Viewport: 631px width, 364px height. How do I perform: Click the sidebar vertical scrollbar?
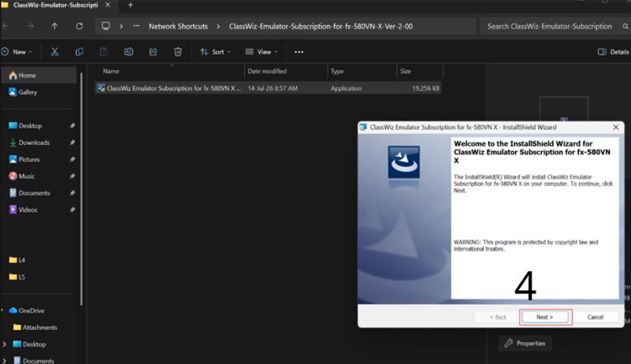point(81,189)
